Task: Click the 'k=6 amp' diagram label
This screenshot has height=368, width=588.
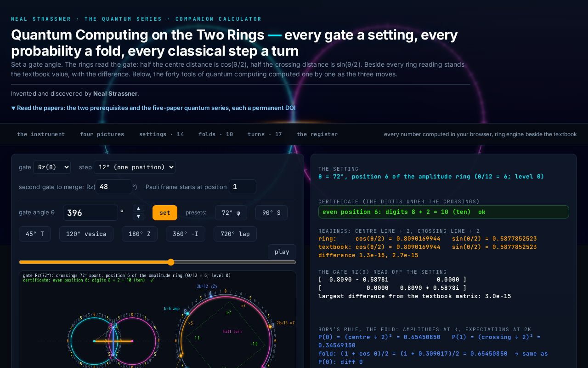Action: coord(172,309)
